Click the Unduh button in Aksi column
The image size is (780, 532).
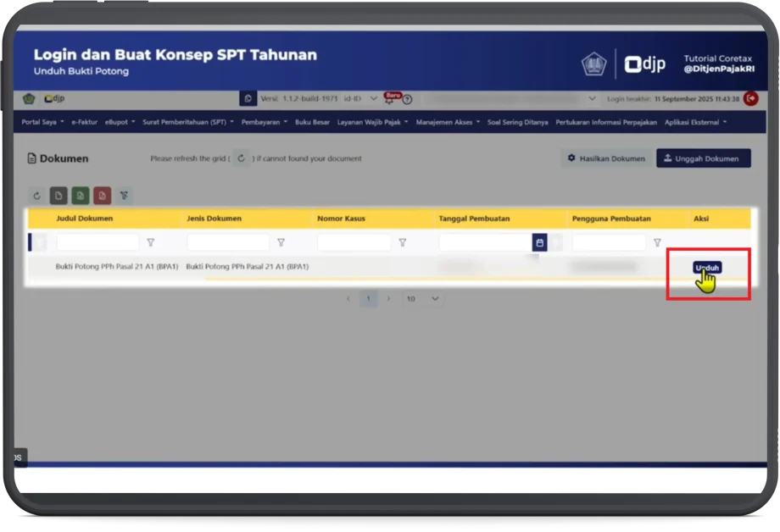click(707, 268)
